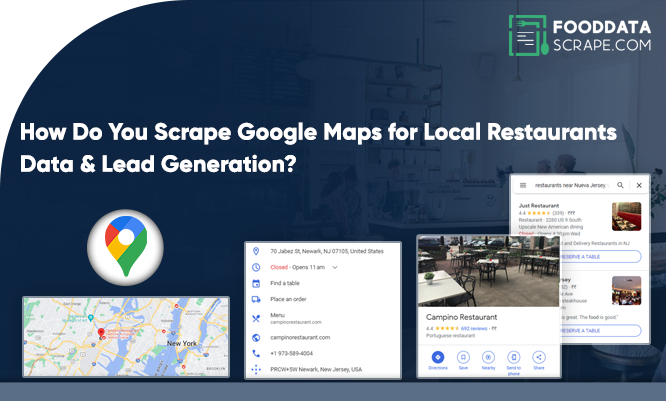Click the Save bookmark icon

[x=463, y=357]
